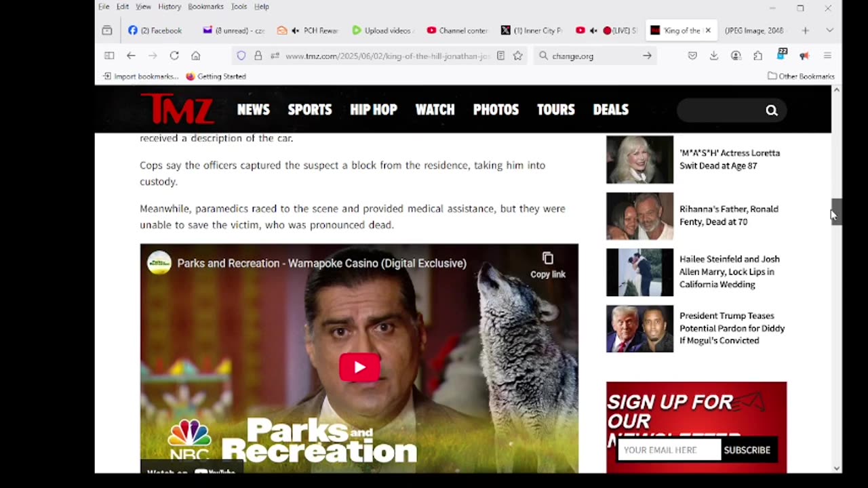Image resolution: width=868 pixels, height=488 pixels.
Task: Mute the PCH Rewards tab audio
Action: pyautogui.click(x=296, y=30)
